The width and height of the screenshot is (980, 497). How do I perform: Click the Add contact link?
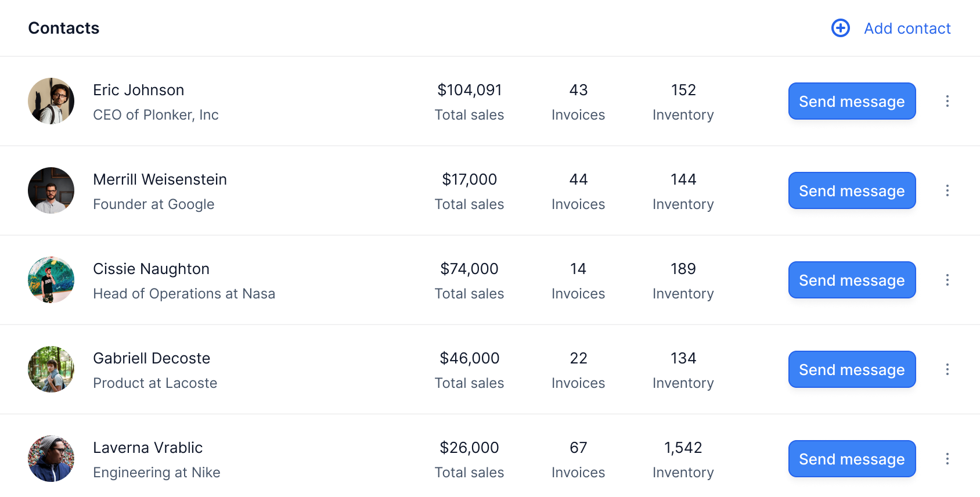tap(907, 28)
